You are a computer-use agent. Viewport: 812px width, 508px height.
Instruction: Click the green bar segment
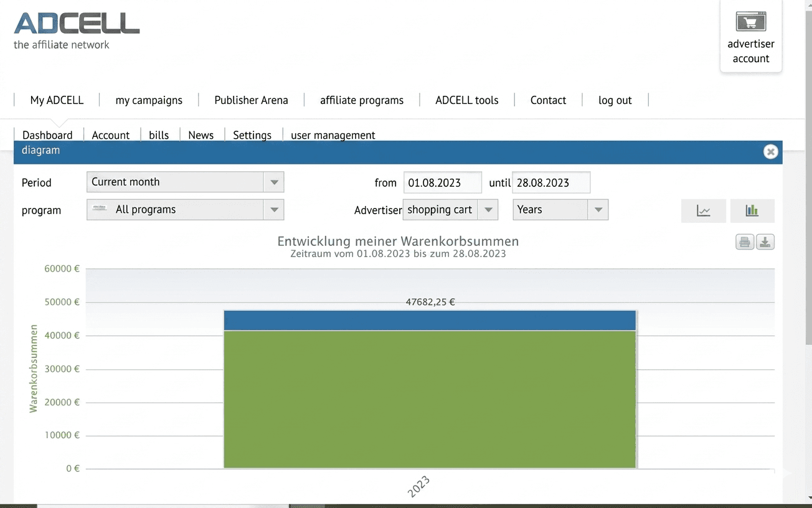(430, 399)
